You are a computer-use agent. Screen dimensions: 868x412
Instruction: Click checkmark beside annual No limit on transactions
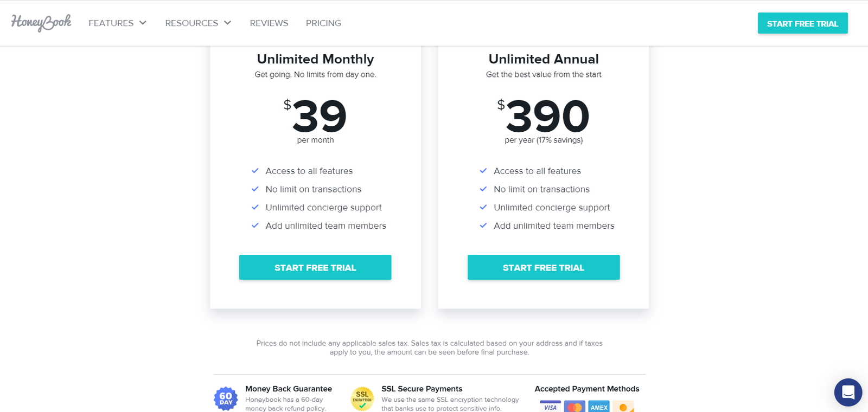(x=483, y=189)
